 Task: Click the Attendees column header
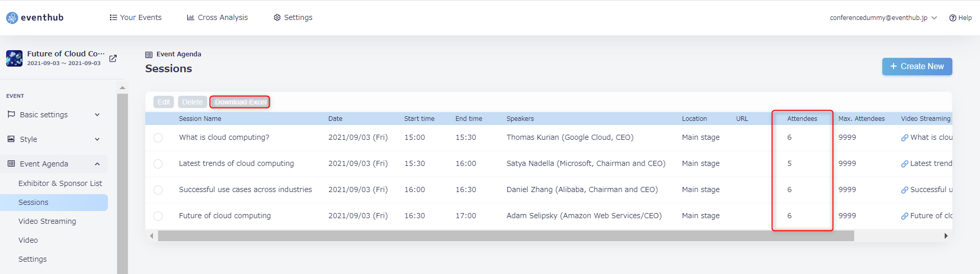point(802,119)
